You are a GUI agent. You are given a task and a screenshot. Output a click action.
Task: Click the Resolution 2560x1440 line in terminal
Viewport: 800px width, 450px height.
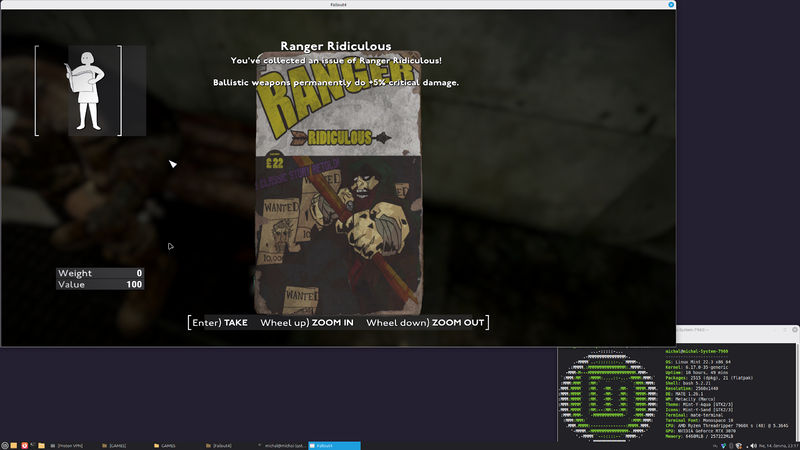click(692, 388)
